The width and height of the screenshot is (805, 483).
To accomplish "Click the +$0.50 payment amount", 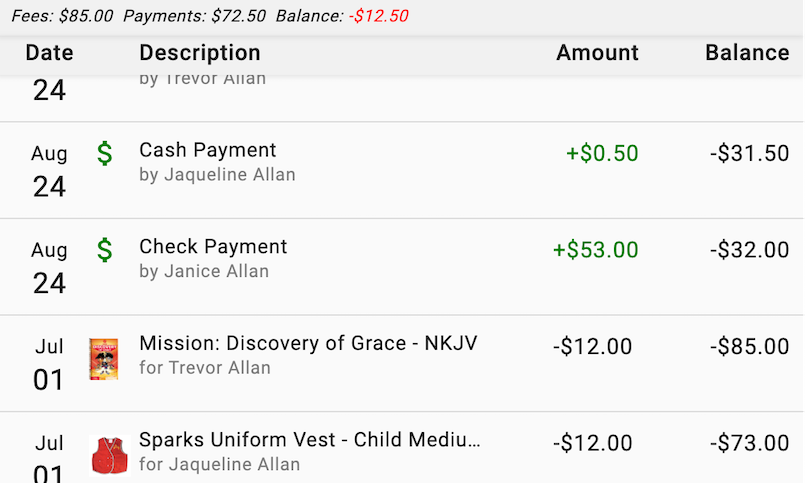I will pos(602,153).
